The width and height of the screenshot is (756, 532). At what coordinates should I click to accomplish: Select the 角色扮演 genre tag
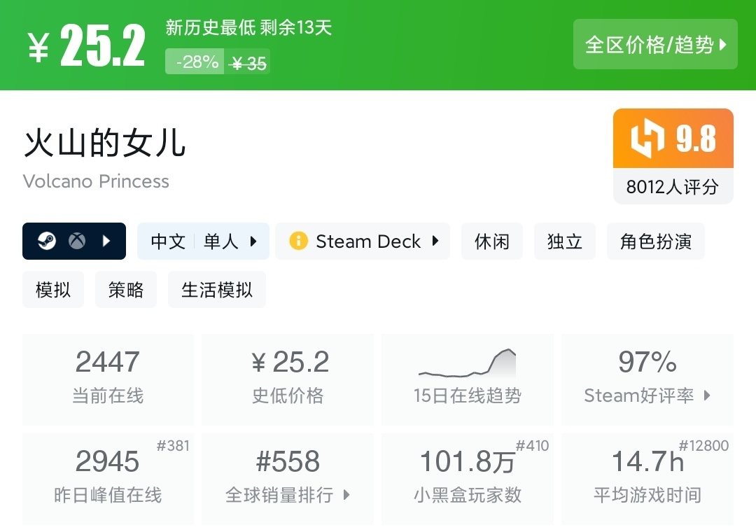(656, 241)
